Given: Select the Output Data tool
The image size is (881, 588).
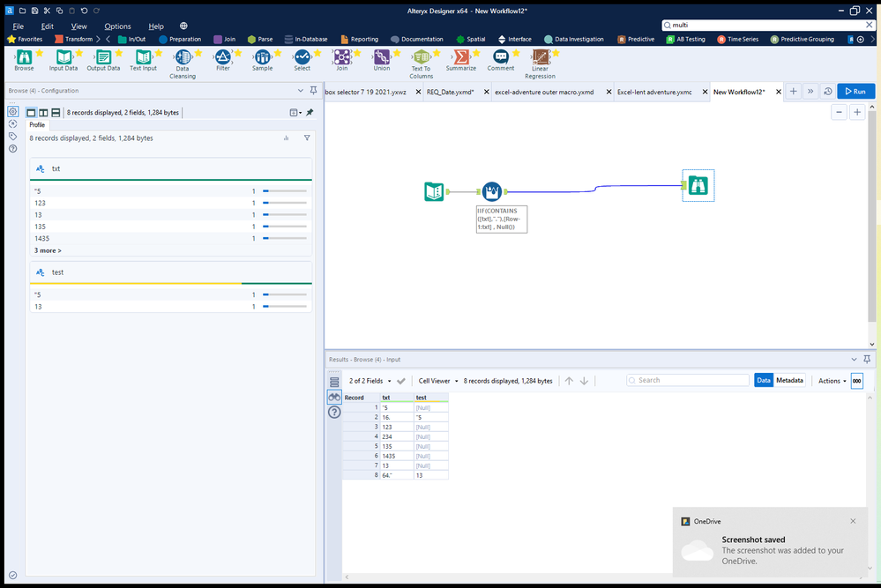Looking at the screenshot, I should [103, 60].
